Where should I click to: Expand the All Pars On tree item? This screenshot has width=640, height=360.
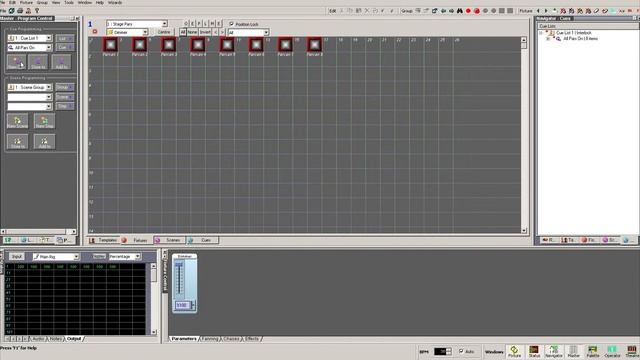point(548,39)
